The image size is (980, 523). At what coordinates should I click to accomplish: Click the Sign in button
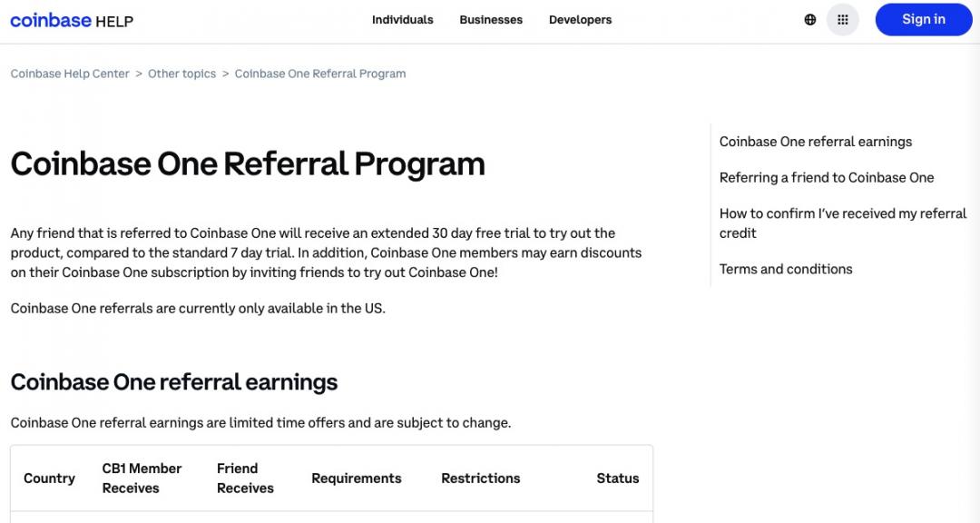[x=923, y=18]
